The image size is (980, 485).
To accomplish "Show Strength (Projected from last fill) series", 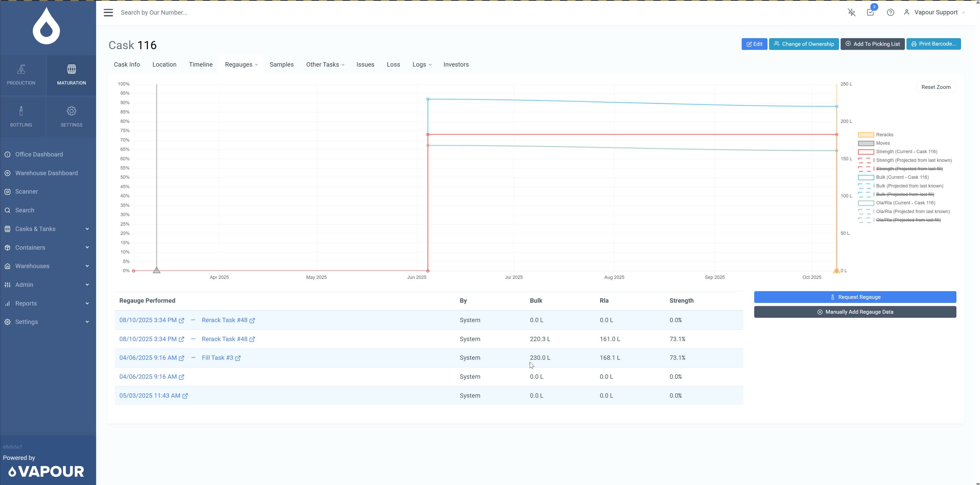I will pyautogui.click(x=909, y=169).
